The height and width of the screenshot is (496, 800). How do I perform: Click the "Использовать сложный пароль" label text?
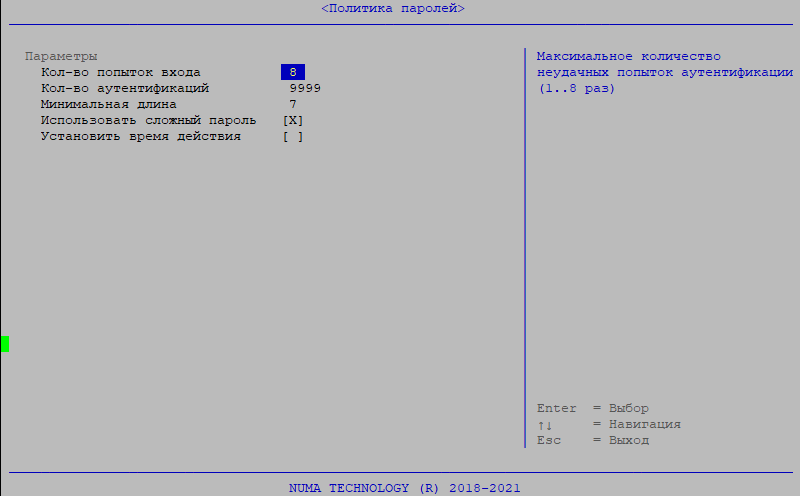pyautogui.click(x=148, y=120)
